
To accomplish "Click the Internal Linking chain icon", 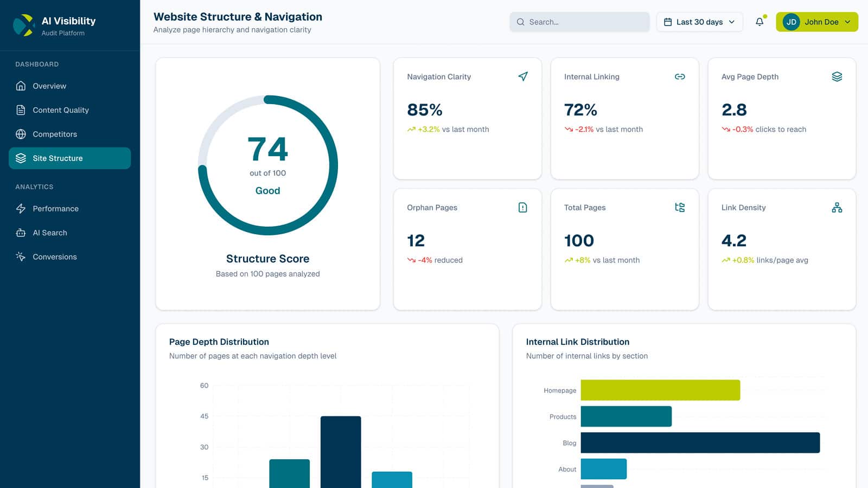I will click(680, 77).
